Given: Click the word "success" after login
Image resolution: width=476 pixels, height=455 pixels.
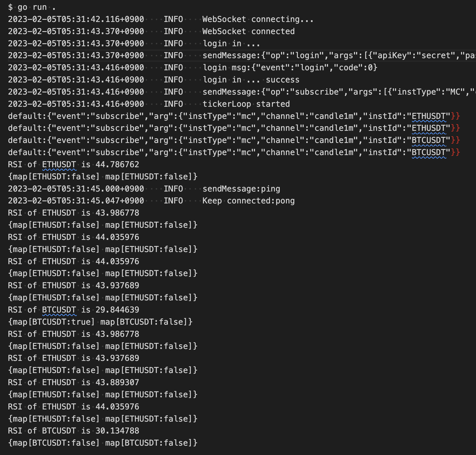Looking at the screenshot, I should 283,80.
